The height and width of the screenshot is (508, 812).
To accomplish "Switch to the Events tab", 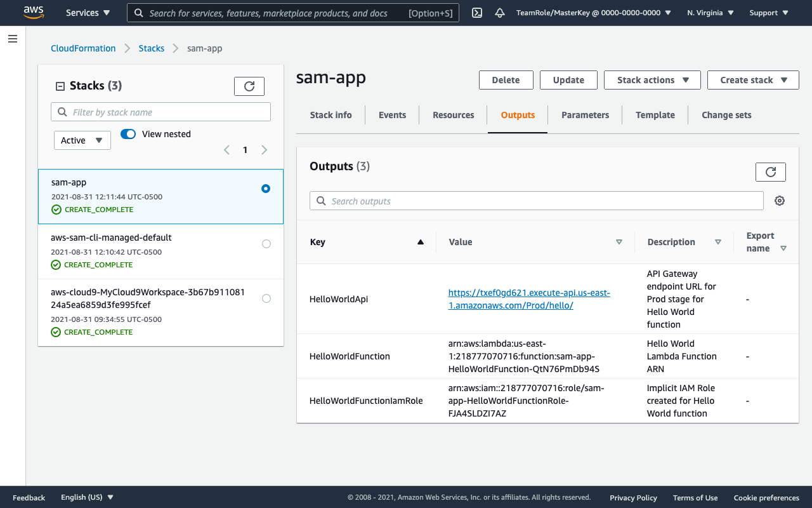I will [x=392, y=115].
